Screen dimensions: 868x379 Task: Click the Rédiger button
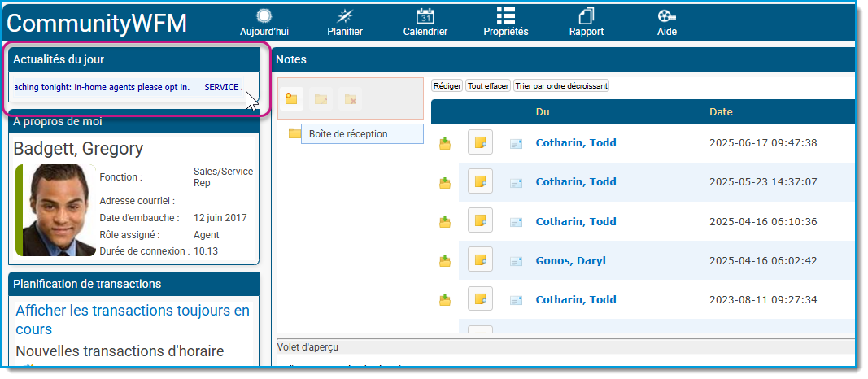(x=447, y=85)
